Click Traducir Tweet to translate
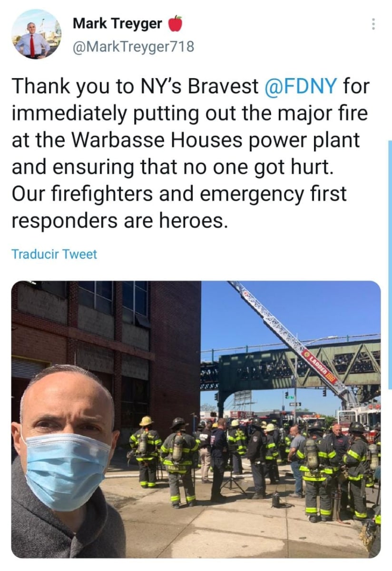This screenshot has height=571, width=392. point(54,254)
